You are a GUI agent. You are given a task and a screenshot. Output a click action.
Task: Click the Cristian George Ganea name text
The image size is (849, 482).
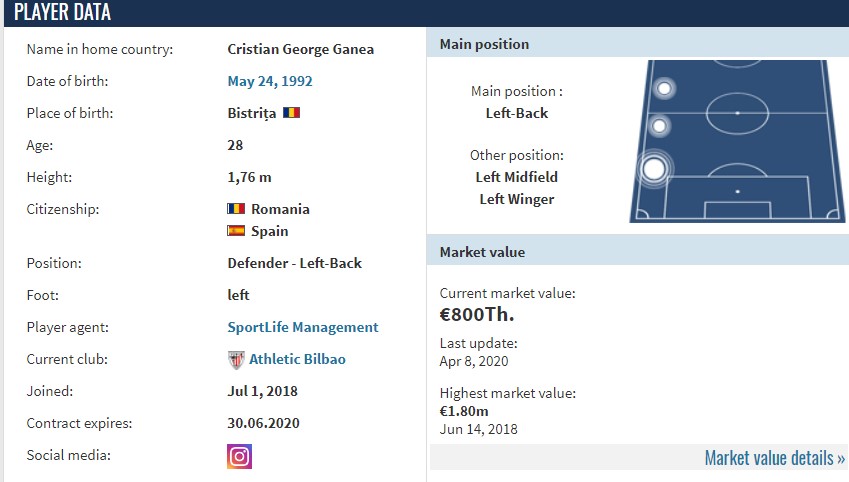[301, 49]
